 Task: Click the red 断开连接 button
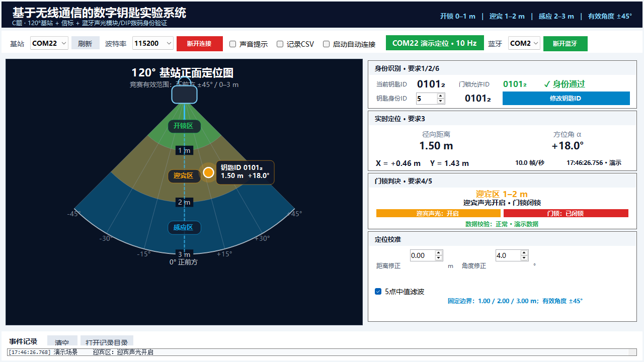pos(199,44)
